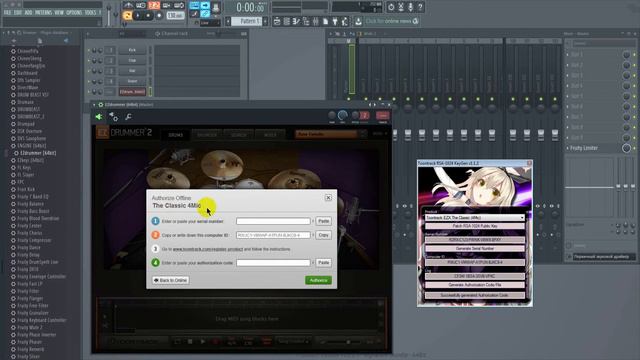640x360 pixels.
Task: Switch to the MIXER tab in EZdrummer
Action: tap(270, 135)
